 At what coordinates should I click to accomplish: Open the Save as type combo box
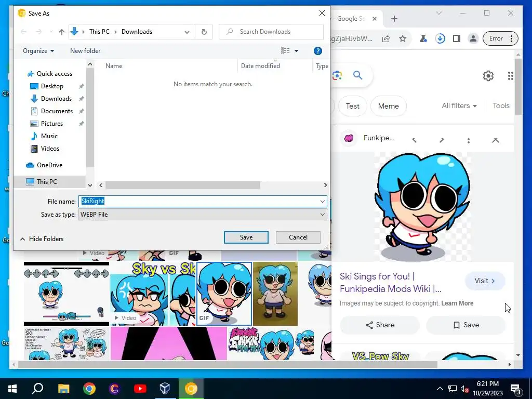click(x=203, y=215)
